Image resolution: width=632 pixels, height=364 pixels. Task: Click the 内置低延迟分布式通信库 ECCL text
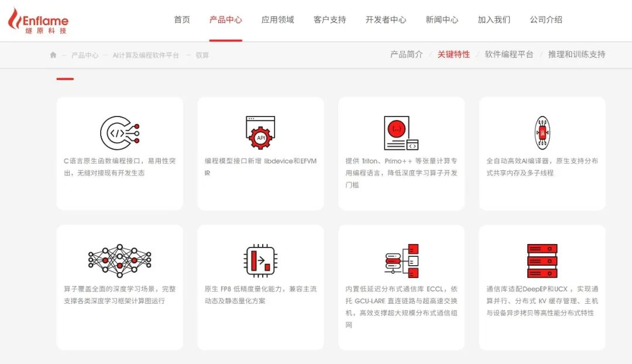pyautogui.click(x=401, y=307)
